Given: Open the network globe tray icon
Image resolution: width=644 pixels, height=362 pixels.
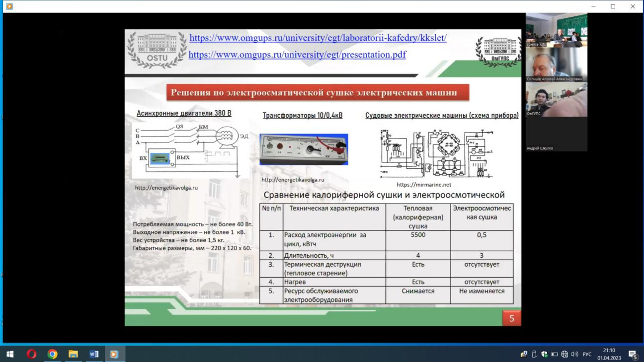Looking at the screenshot, I should coord(564,354).
